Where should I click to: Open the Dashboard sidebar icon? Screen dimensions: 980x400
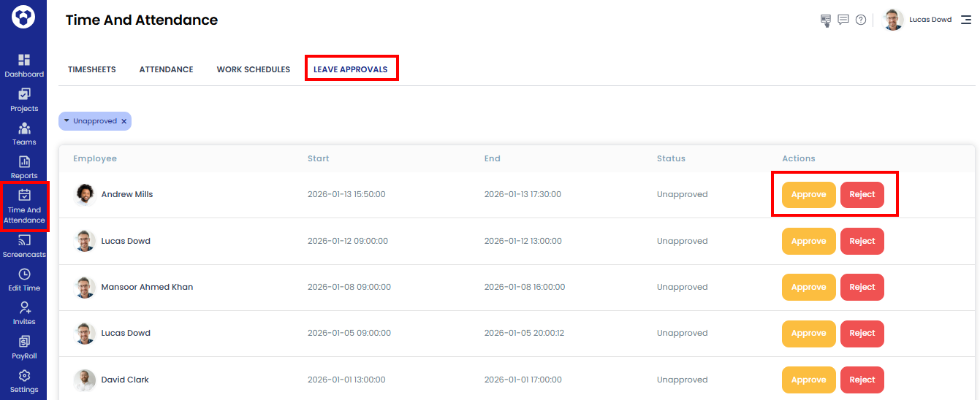click(24, 60)
